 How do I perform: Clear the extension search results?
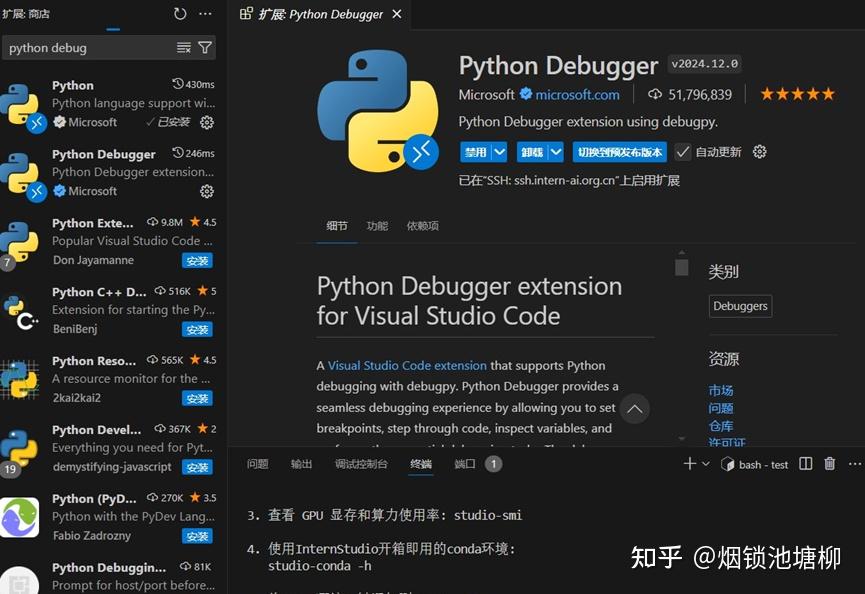[184, 47]
